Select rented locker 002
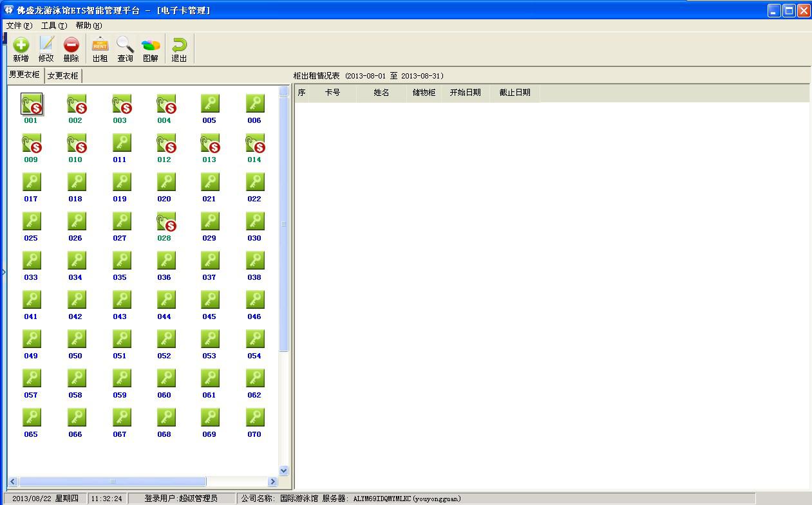Screen dimensions: 812x505 (x=77, y=104)
